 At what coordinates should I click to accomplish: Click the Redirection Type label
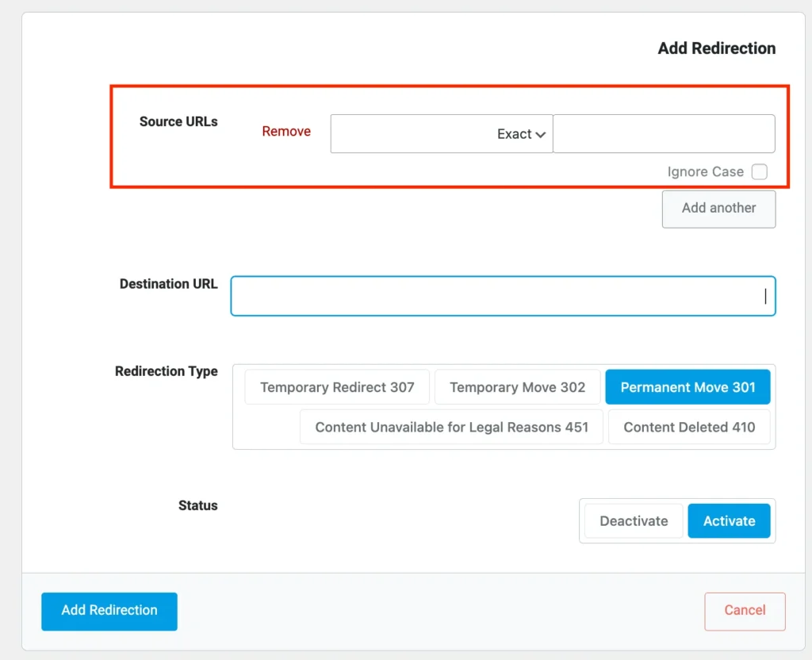pyautogui.click(x=167, y=371)
